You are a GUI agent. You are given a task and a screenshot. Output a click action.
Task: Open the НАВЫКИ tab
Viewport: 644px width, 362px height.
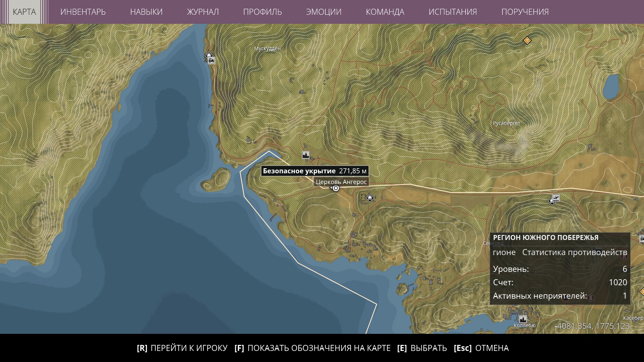(x=146, y=12)
